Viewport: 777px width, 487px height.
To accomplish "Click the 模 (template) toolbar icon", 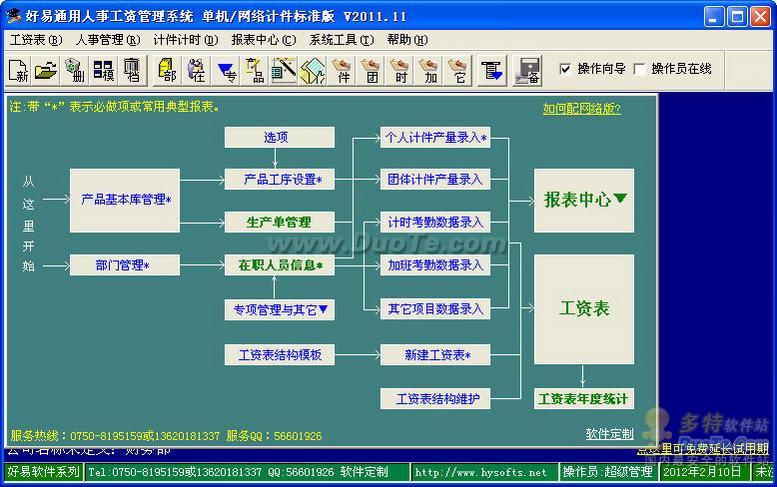I will pos(104,70).
